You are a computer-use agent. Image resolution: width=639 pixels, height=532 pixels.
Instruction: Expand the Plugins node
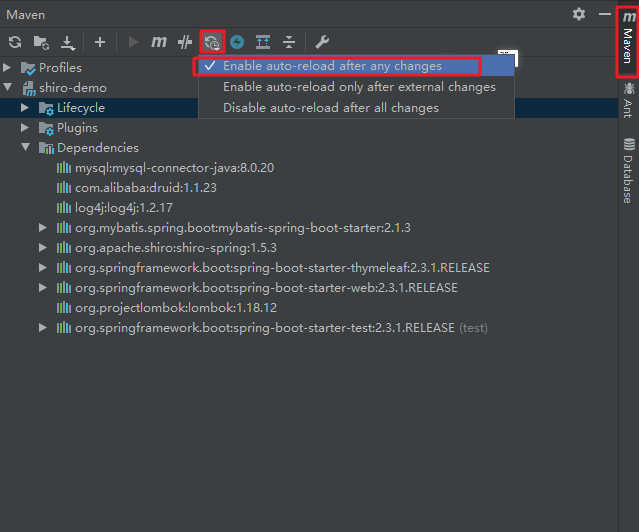pyautogui.click(x=25, y=128)
